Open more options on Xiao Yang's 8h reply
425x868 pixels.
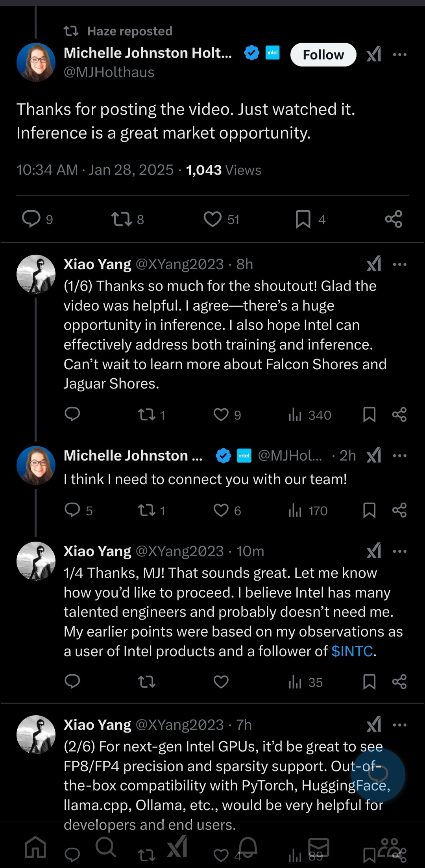click(399, 264)
